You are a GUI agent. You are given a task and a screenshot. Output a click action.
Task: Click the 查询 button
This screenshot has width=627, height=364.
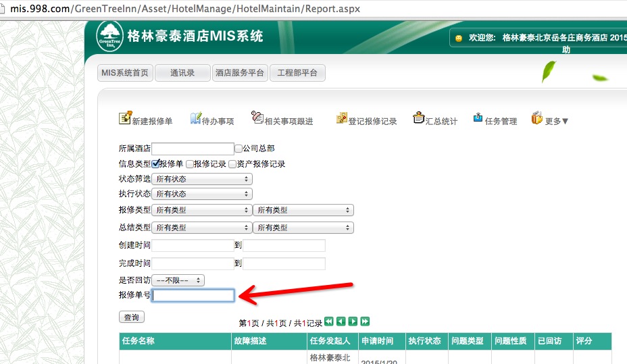132,317
